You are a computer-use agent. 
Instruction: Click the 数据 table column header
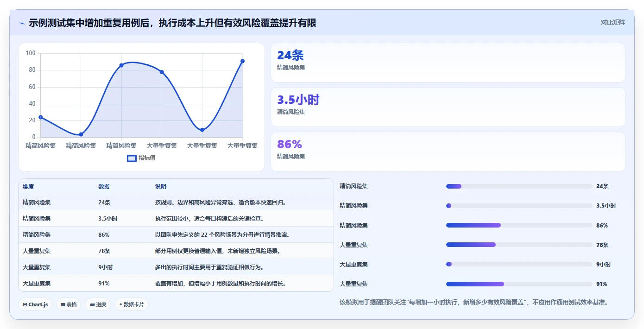[x=104, y=187]
